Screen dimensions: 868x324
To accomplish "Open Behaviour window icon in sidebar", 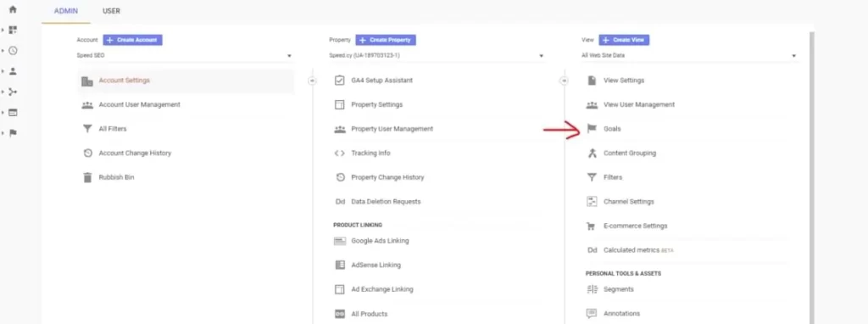I will (13, 113).
